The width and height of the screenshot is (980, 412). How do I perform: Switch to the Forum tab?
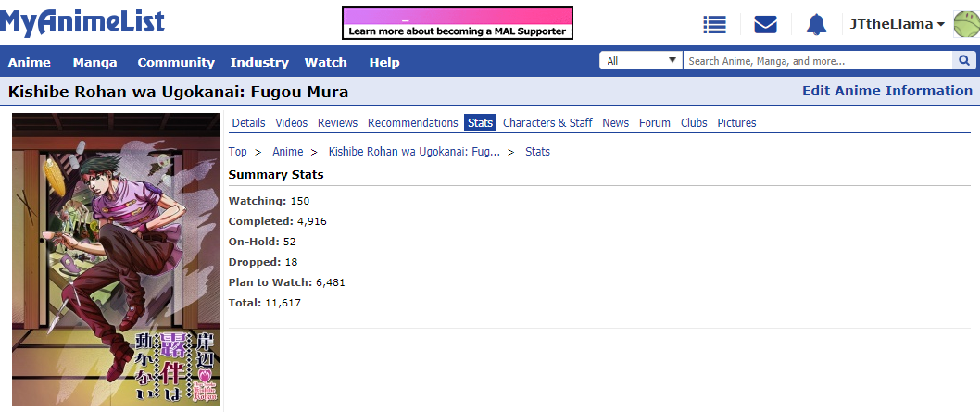click(654, 123)
